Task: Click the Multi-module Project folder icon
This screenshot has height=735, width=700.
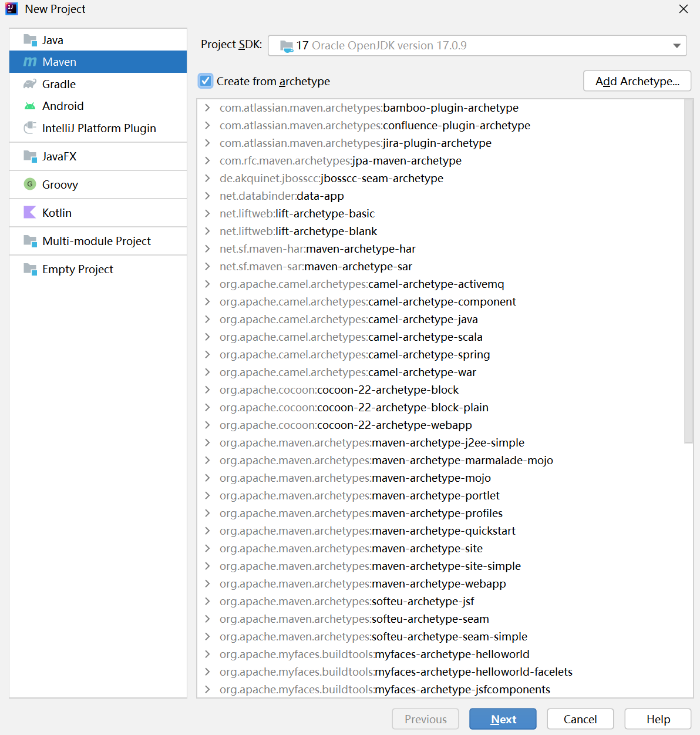Action: click(30, 240)
